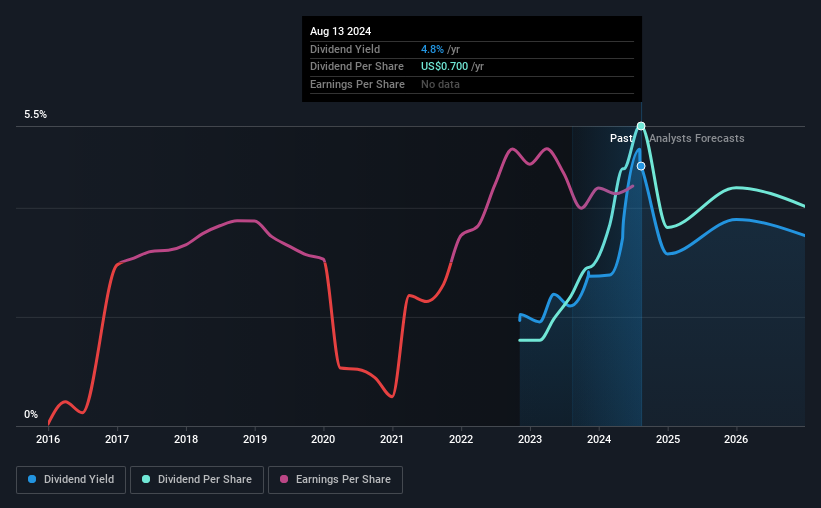This screenshot has width=821, height=508.
Task: Click the 2021 x-axis label
Action: pyautogui.click(x=392, y=439)
